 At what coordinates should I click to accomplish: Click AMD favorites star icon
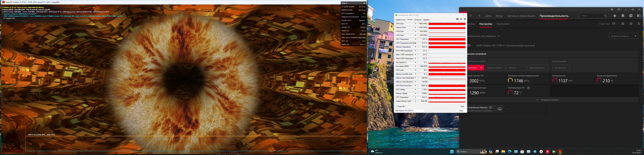coord(615,16)
